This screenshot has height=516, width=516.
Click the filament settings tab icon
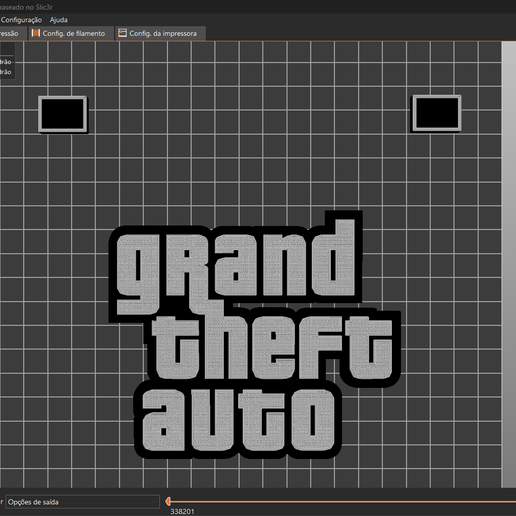point(36,33)
